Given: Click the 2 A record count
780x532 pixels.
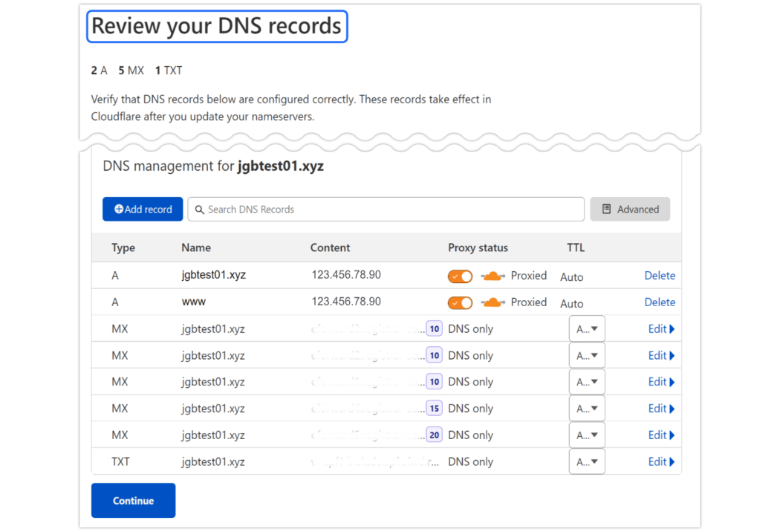Looking at the screenshot, I should point(99,71).
